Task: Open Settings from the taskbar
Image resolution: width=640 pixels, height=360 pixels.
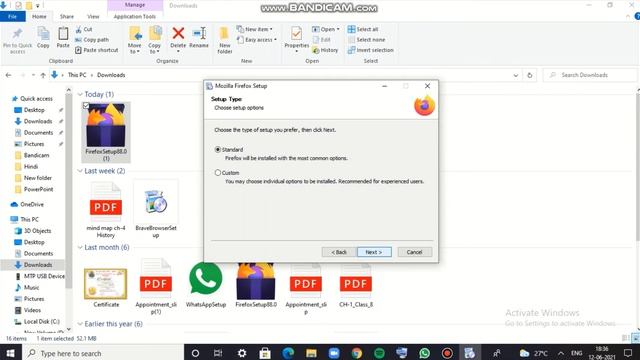Action: (x=242, y=353)
